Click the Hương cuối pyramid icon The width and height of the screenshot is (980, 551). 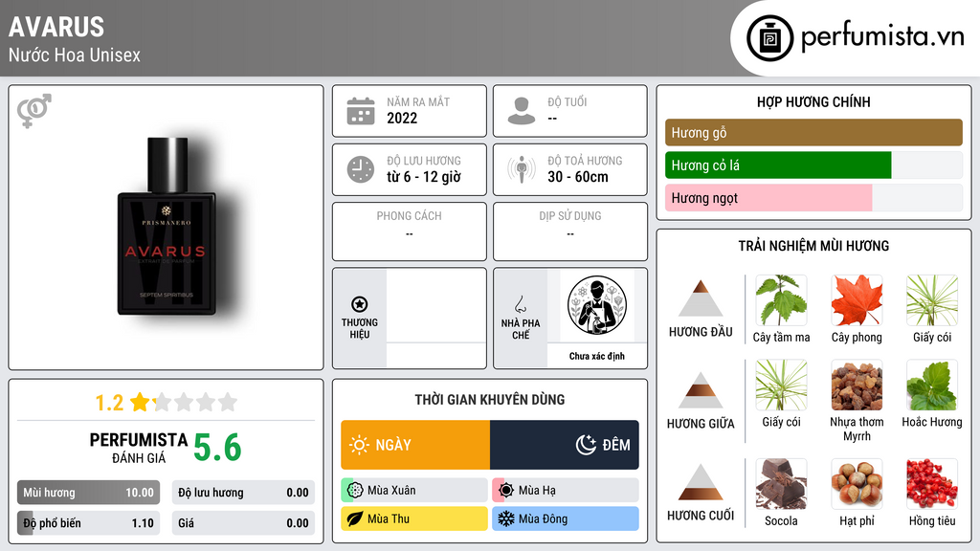coord(701,482)
